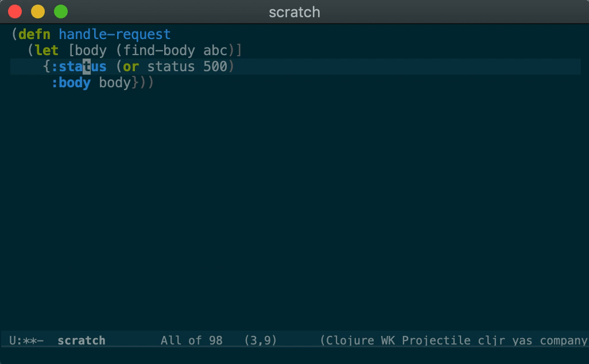The width and height of the screenshot is (589, 364).
Task: Maximize the window using green button
Action: (x=60, y=11)
